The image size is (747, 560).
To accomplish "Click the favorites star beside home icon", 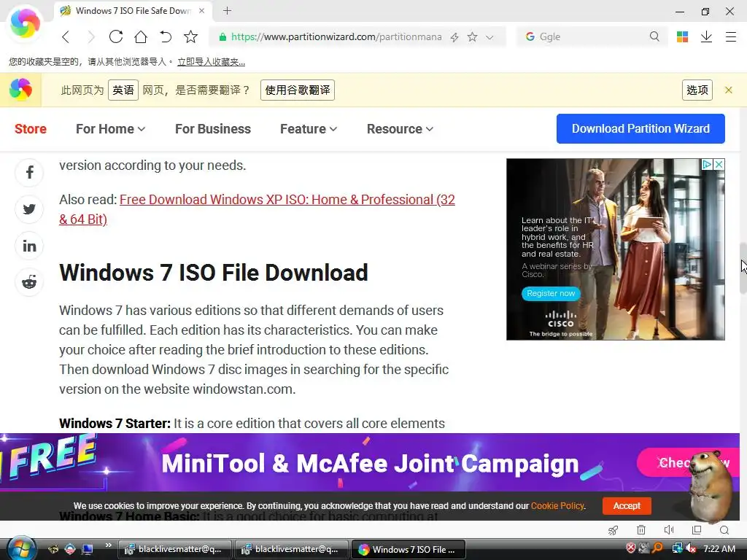I will pyautogui.click(x=190, y=36).
